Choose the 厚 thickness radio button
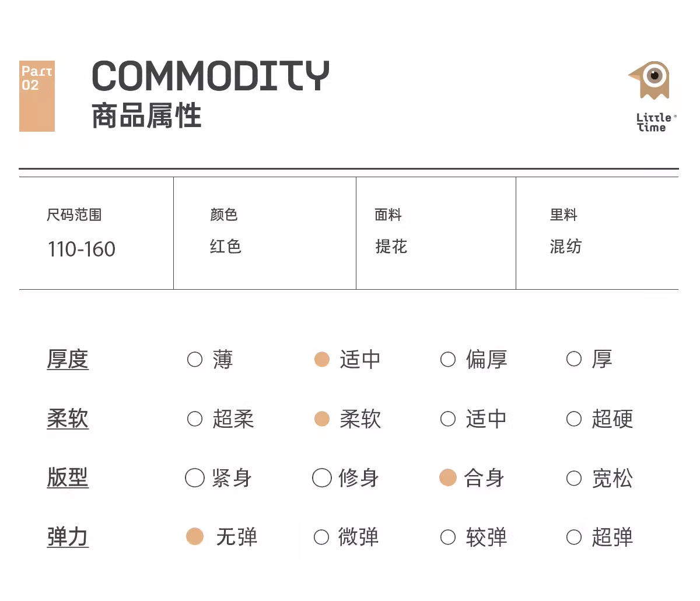 [574, 359]
